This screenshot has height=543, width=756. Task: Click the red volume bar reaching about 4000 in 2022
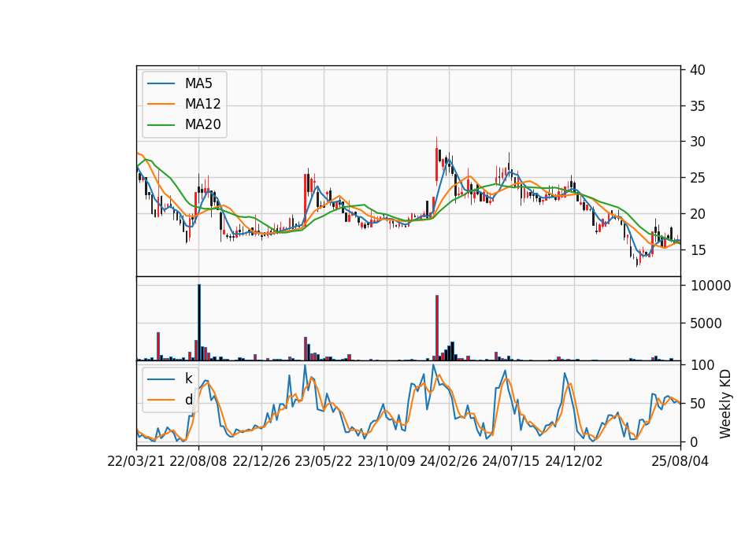pyautogui.click(x=158, y=346)
